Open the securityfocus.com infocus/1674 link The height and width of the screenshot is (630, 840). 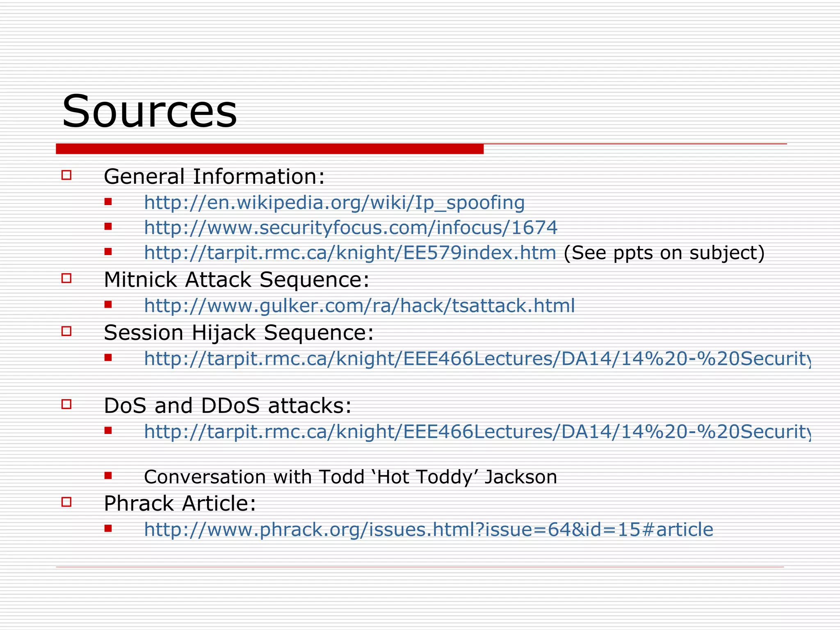[x=351, y=228]
